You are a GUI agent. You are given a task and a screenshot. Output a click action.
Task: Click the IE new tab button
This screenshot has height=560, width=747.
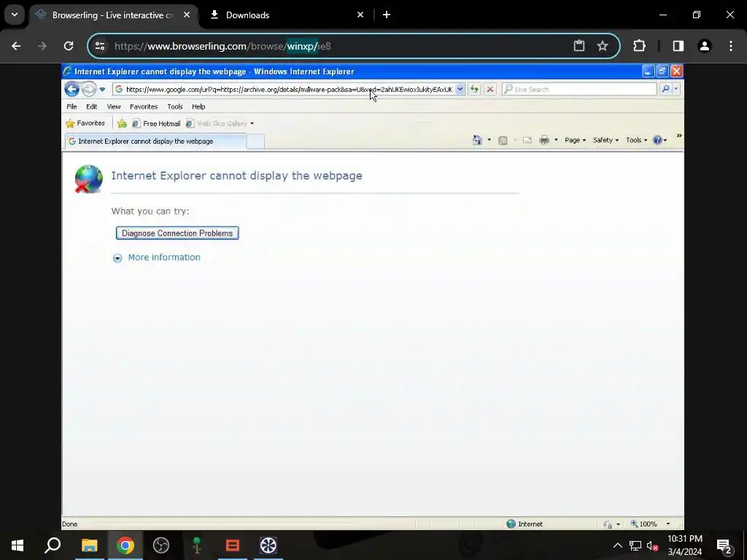point(255,141)
